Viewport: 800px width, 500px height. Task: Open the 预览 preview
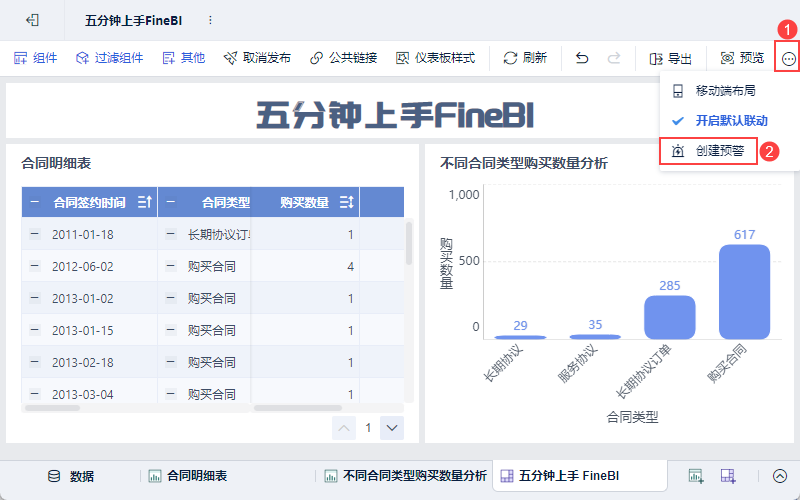(742, 58)
